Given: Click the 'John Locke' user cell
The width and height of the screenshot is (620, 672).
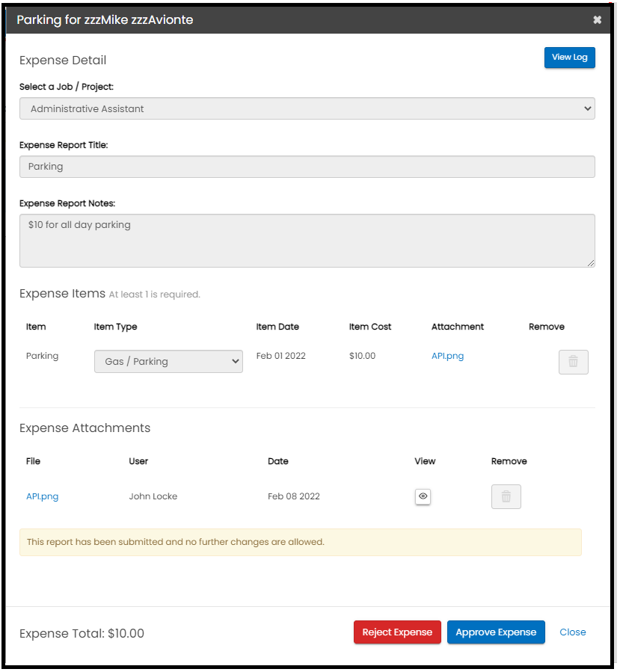Looking at the screenshot, I should 153,496.
